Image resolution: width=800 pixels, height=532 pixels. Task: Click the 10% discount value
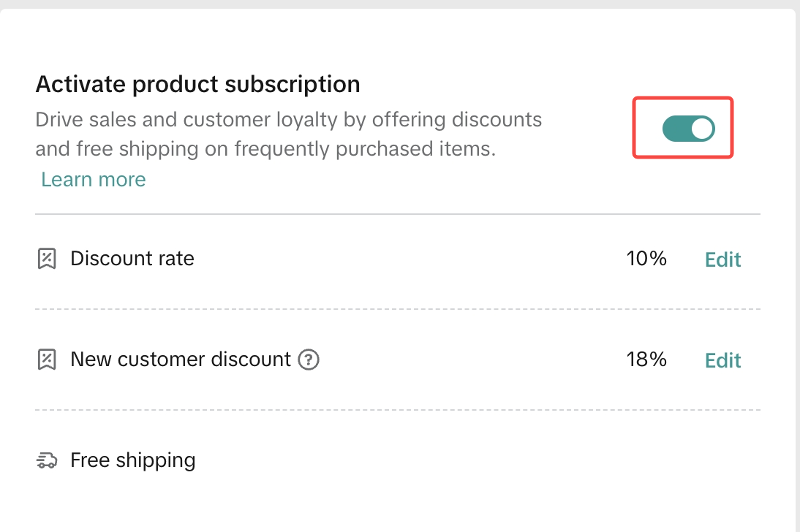[646, 259]
